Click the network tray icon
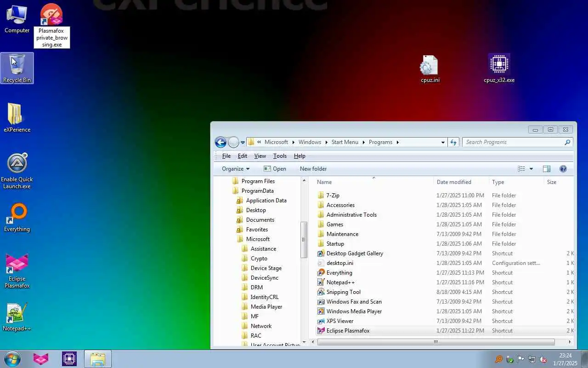Viewport: 588px width, 368px height. coord(532,359)
